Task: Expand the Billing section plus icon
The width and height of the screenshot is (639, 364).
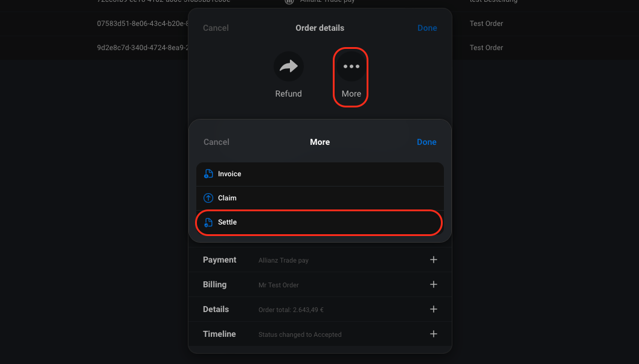Action: (434, 284)
